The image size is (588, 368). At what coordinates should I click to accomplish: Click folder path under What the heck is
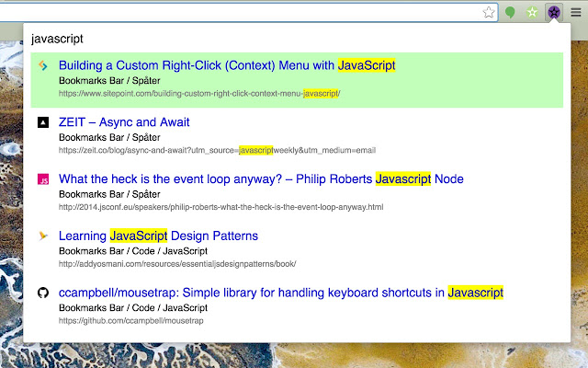109,194
